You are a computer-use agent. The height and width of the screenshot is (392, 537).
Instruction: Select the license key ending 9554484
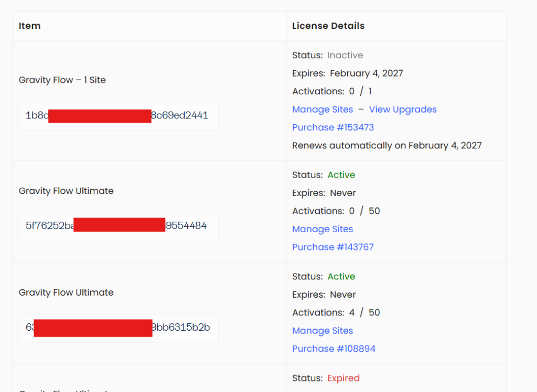[x=119, y=227]
